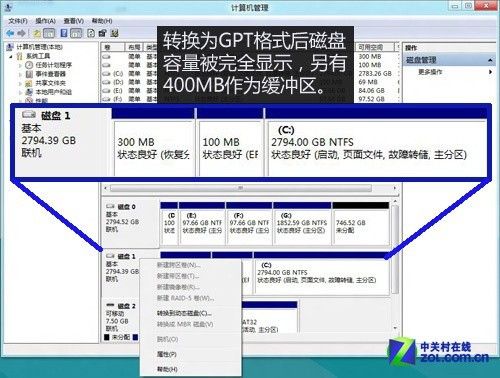Click the 可用空间 column header
500x378 pixels.
coord(375,47)
